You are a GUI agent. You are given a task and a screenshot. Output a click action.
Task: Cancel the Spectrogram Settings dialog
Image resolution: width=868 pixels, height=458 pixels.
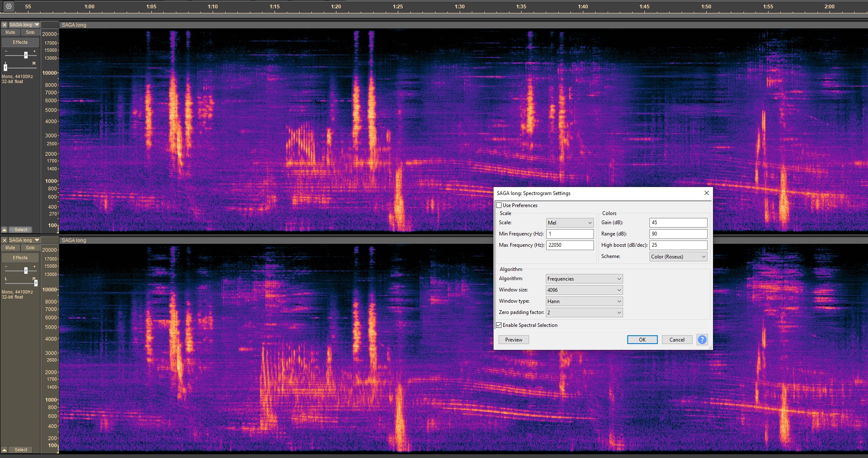pyautogui.click(x=677, y=340)
